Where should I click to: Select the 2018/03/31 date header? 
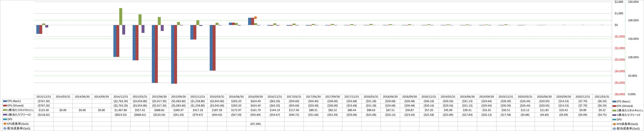click(x=371, y=97)
